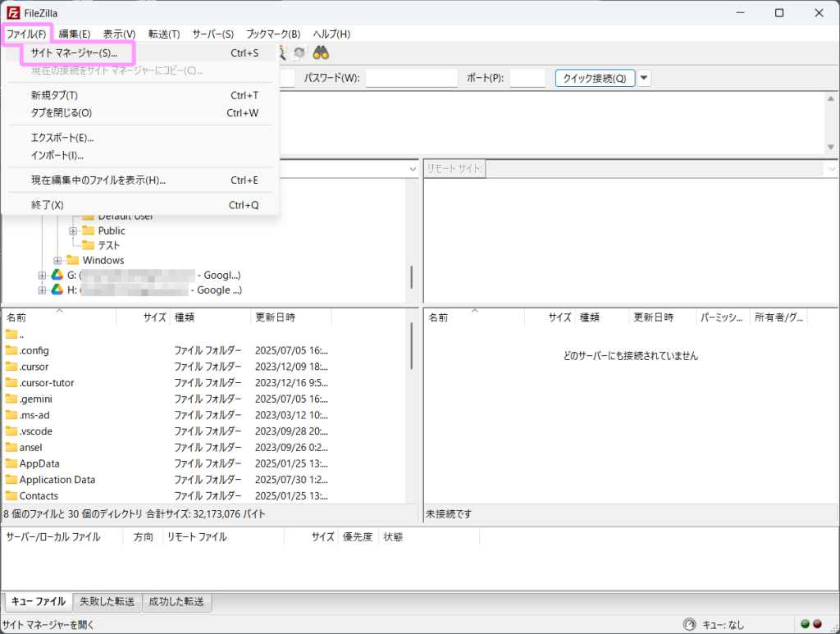Expand the H: drive tree node

pos(42,290)
